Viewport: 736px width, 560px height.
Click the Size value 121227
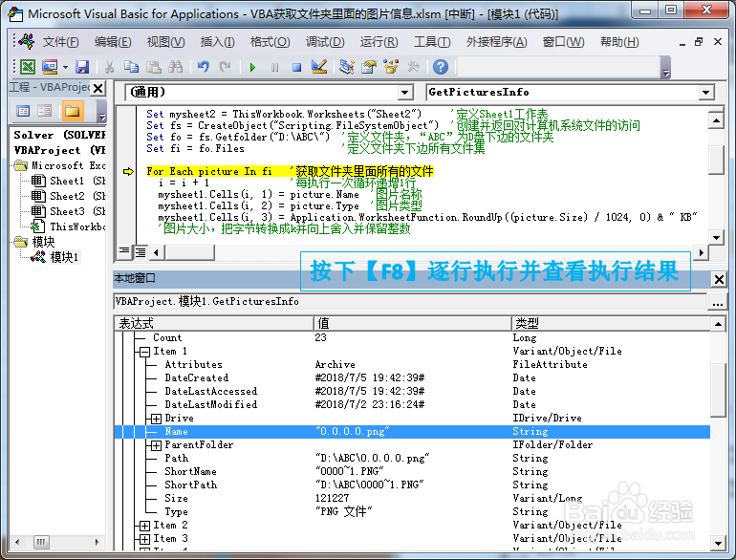click(332, 499)
